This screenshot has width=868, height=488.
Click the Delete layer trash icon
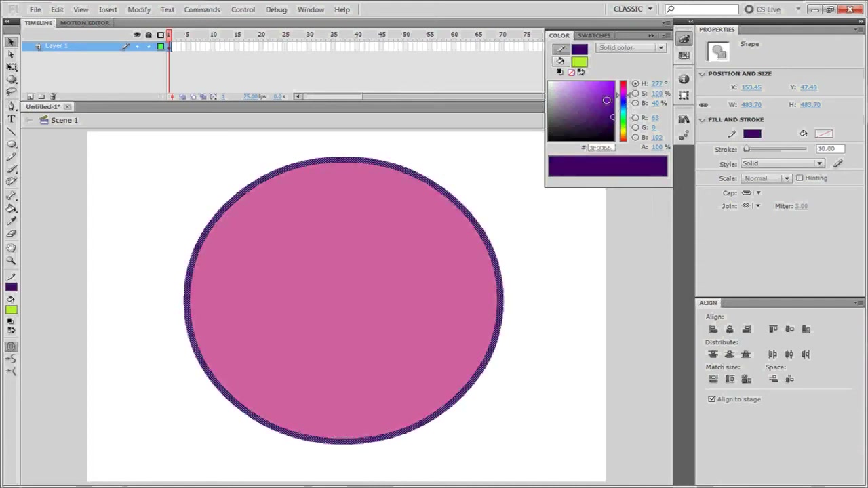pos(53,97)
